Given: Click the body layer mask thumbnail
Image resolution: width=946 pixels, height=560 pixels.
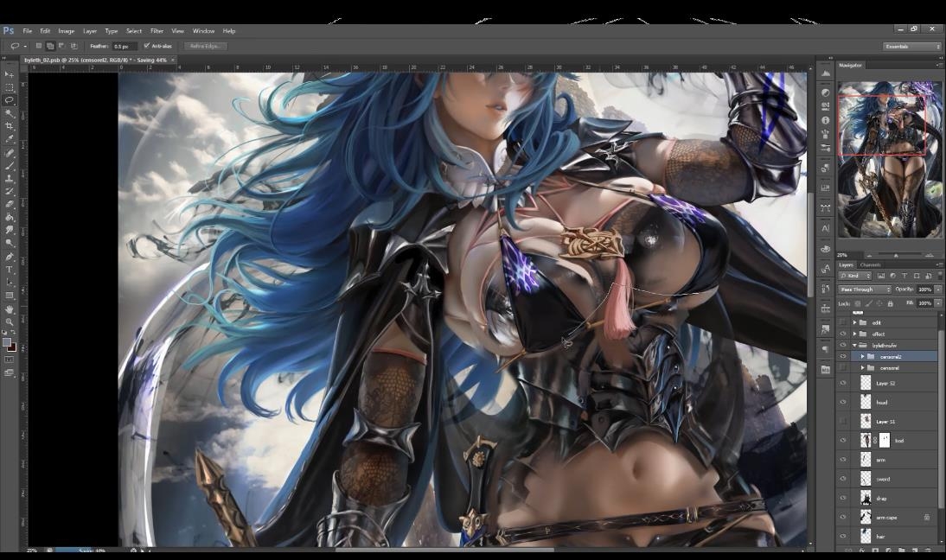Looking at the screenshot, I should click(x=884, y=440).
